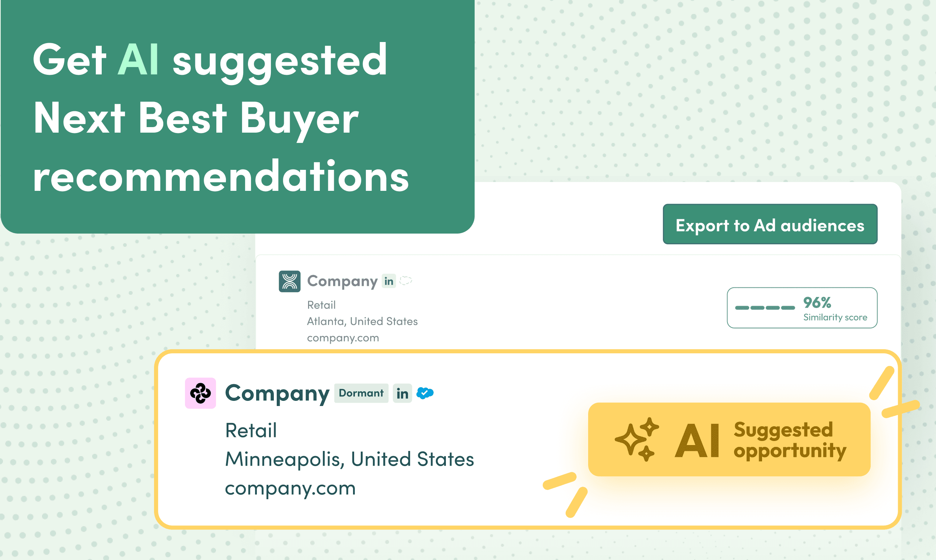The width and height of the screenshot is (936, 560).
Task: Click the Export to Ad audiences button
Action: point(770,224)
